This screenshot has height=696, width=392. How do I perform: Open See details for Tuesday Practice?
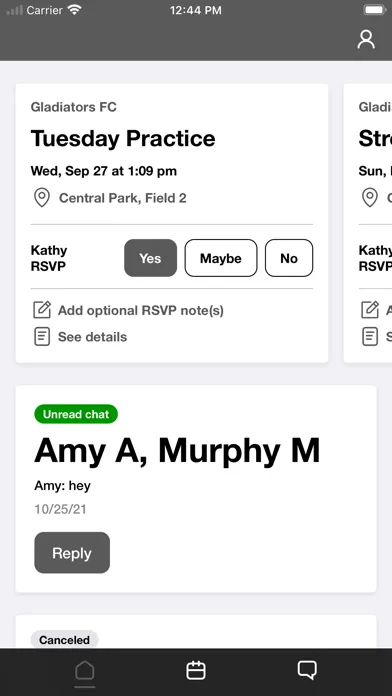pos(92,337)
